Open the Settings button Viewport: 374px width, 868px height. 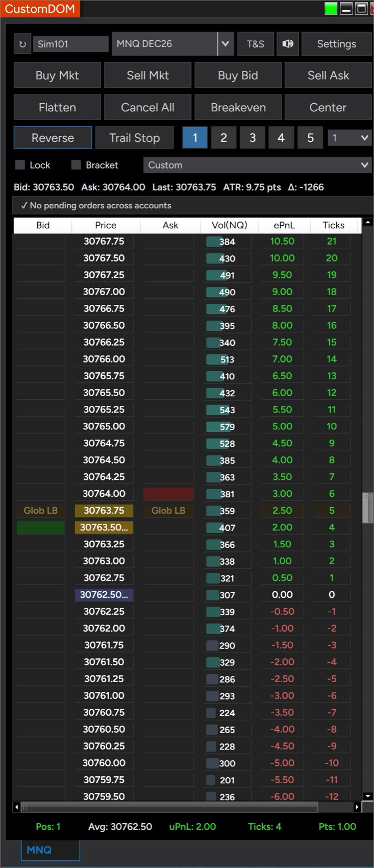(337, 44)
